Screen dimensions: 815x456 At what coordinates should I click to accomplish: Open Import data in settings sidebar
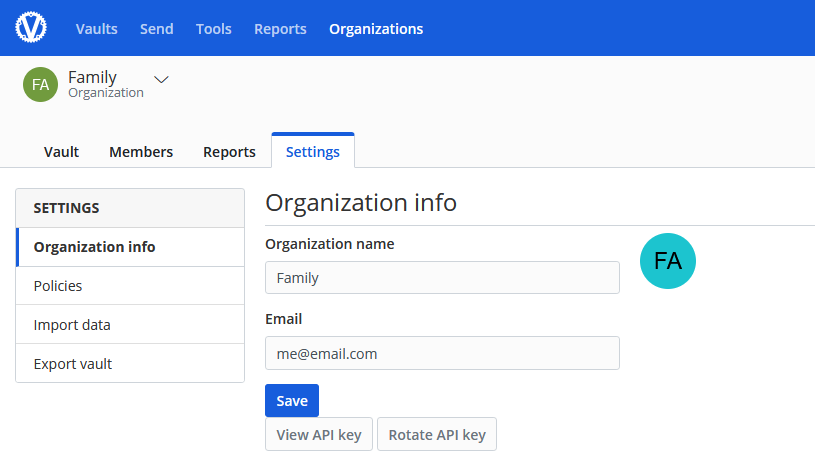(x=130, y=325)
